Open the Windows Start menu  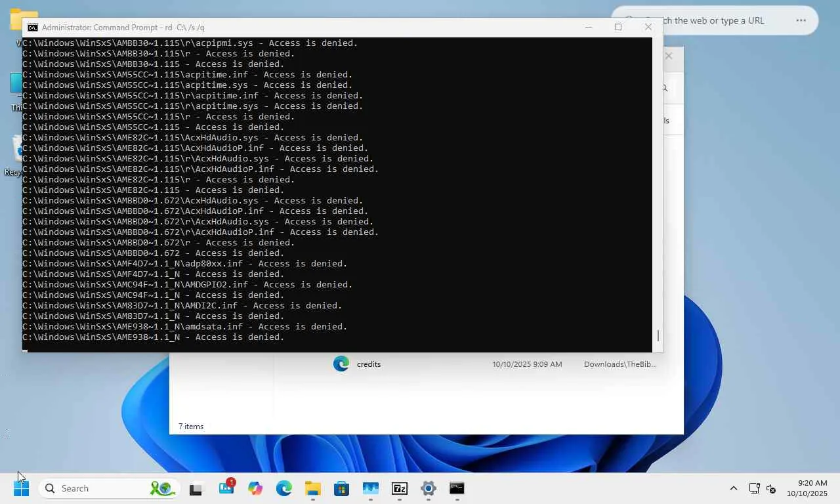click(21, 488)
